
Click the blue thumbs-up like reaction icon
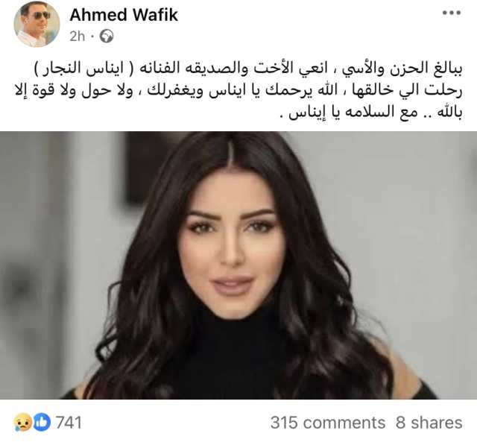[x=42, y=422]
